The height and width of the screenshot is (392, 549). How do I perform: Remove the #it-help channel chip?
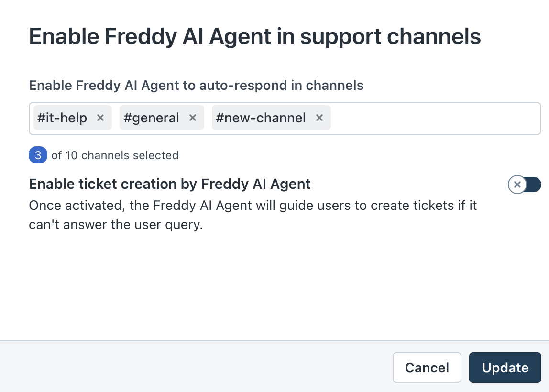click(100, 118)
